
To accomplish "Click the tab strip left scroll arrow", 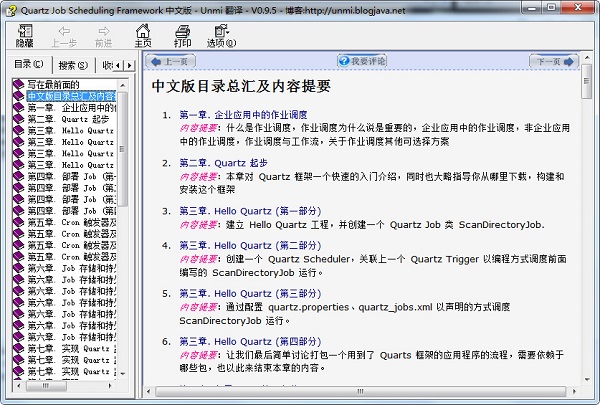I will tap(119, 65).
